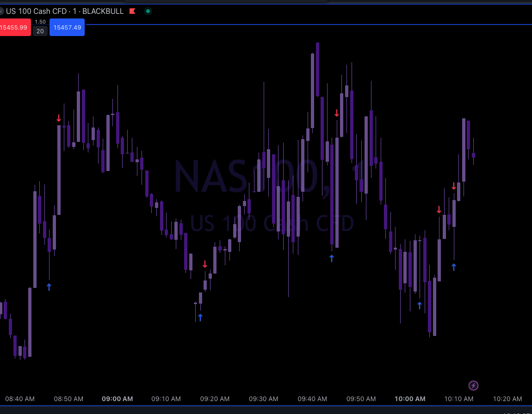Click BLACKBULL in the legend to change broker feed

click(103, 11)
